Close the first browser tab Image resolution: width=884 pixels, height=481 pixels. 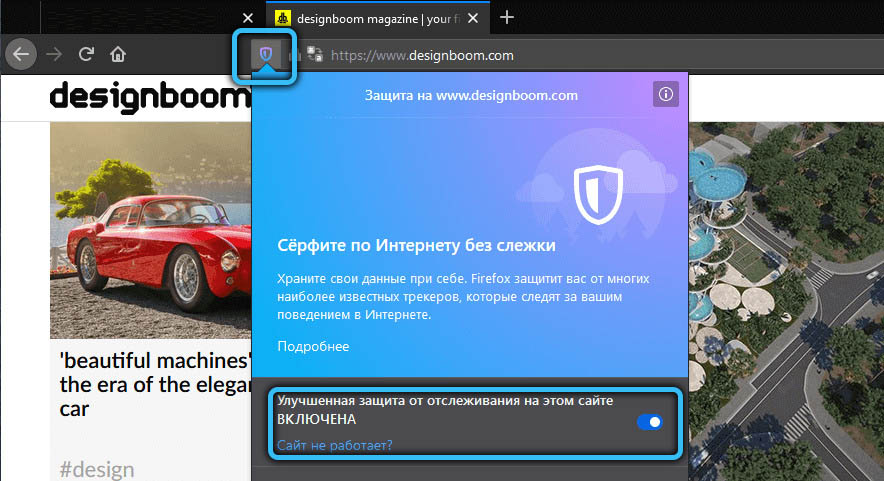(248, 17)
